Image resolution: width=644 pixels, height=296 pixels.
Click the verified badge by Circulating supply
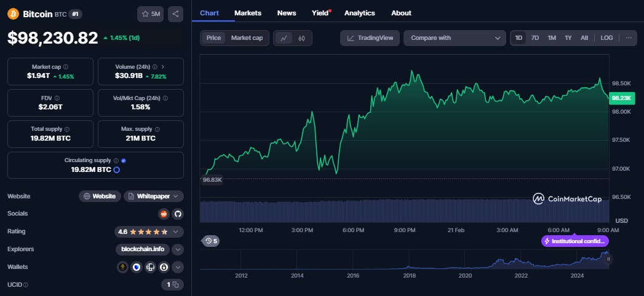pyautogui.click(x=124, y=161)
